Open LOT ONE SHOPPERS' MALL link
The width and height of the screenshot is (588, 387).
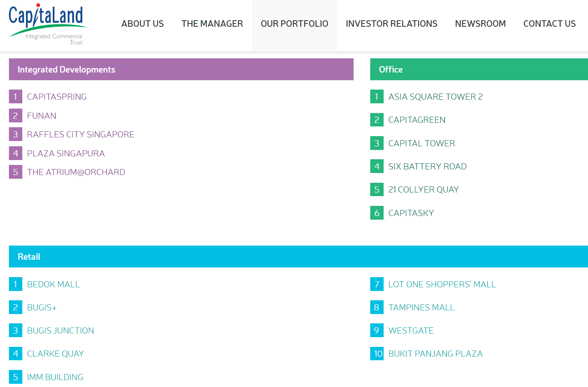pyautogui.click(x=442, y=284)
